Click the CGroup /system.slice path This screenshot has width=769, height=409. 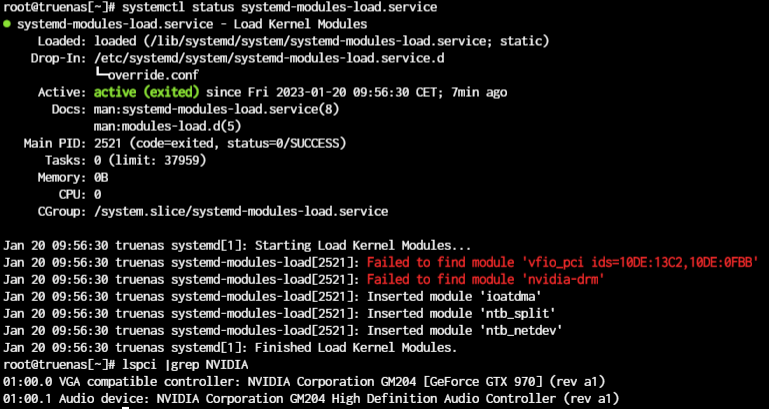[x=213, y=212]
